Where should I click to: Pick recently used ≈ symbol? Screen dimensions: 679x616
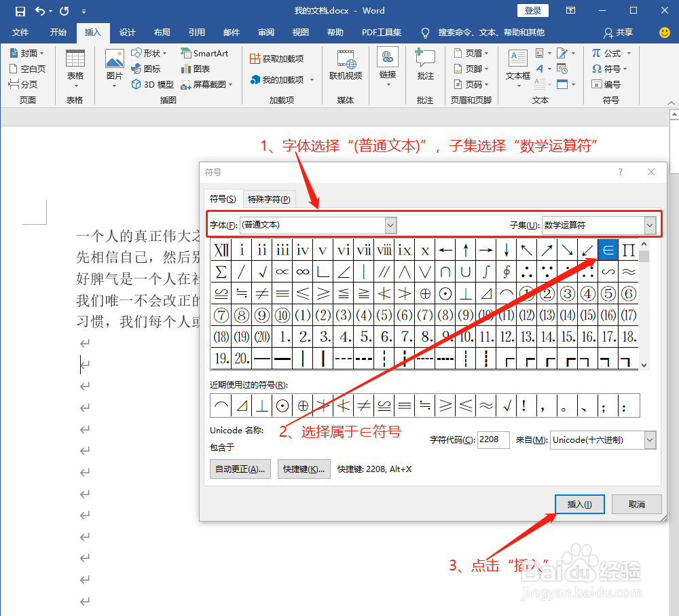[x=486, y=405]
